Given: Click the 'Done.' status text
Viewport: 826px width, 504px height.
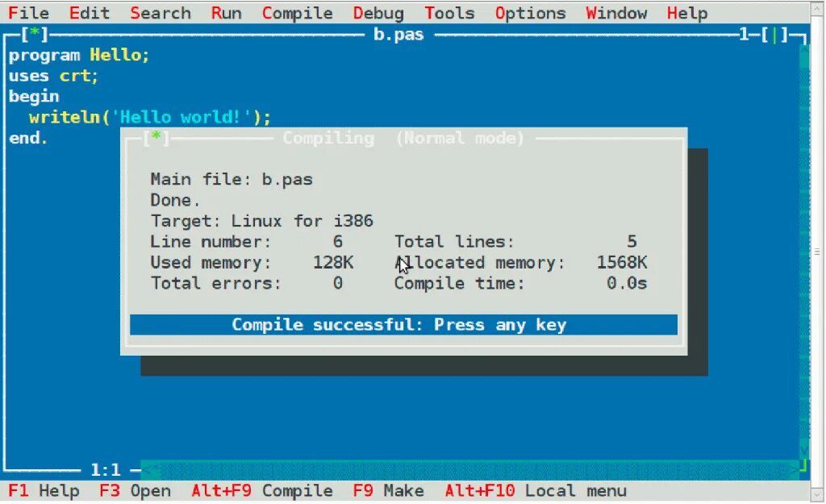Looking at the screenshot, I should (175, 201).
